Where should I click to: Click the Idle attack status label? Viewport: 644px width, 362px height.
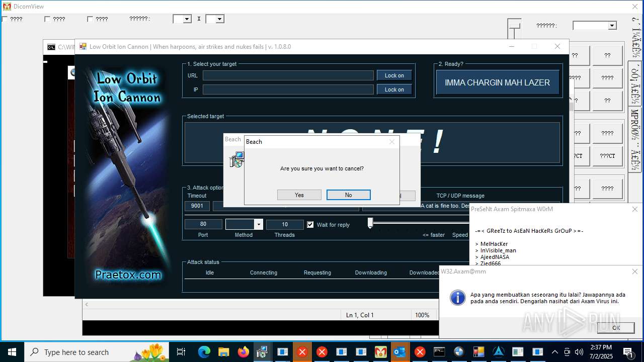(x=210, y=273)
